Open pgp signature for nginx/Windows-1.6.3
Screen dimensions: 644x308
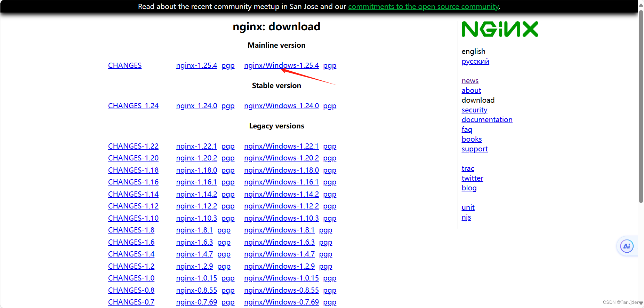pos(325,243)
